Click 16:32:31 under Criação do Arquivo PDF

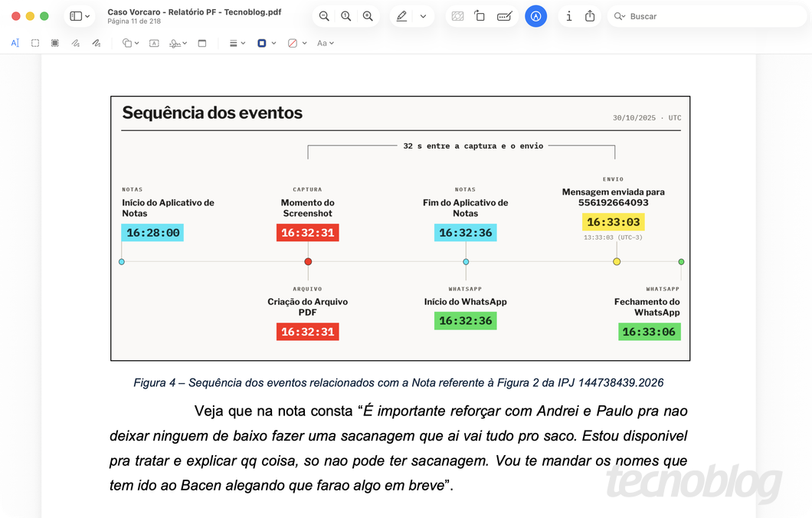pos(308,332)
